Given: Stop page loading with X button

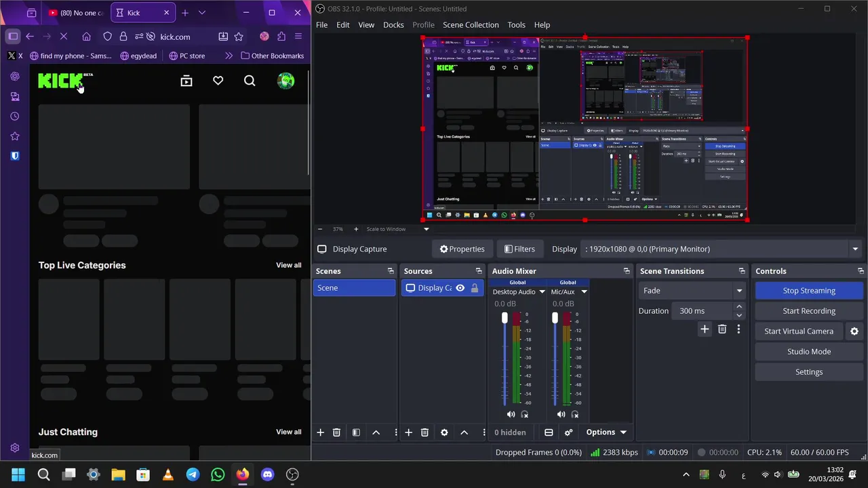Looking at the screenshot, I should coord(63,37).
